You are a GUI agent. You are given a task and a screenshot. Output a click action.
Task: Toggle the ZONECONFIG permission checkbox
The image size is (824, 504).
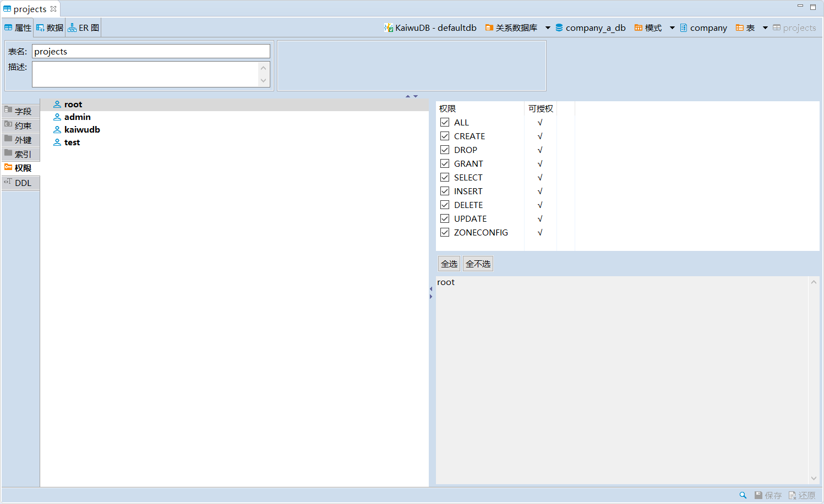tap(445, 232)
